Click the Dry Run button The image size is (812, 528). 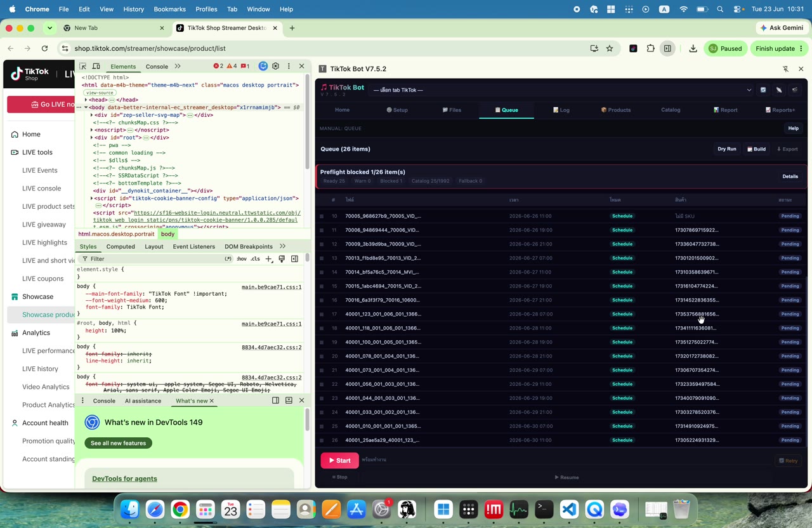pos(727,149)
